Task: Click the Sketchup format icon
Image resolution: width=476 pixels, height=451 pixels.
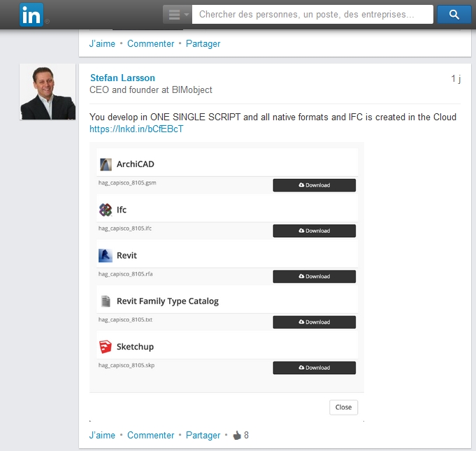Action: (106, 347)
